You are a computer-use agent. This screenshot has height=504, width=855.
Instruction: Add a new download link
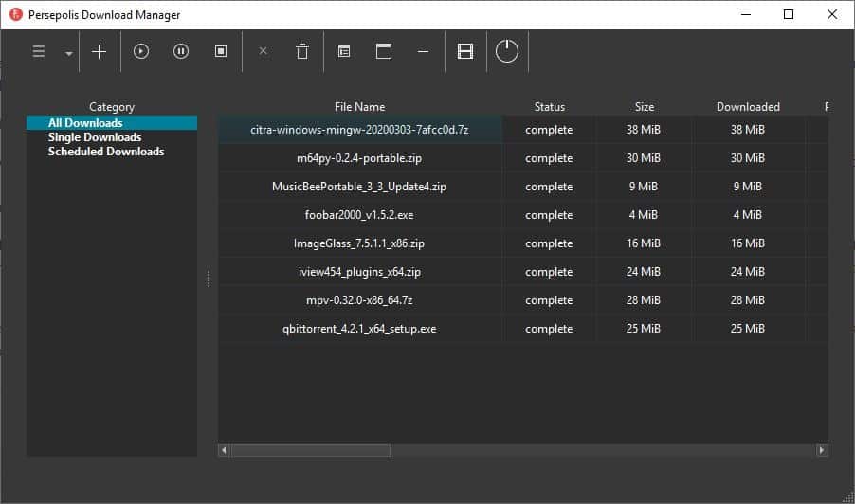pos(99,52)
